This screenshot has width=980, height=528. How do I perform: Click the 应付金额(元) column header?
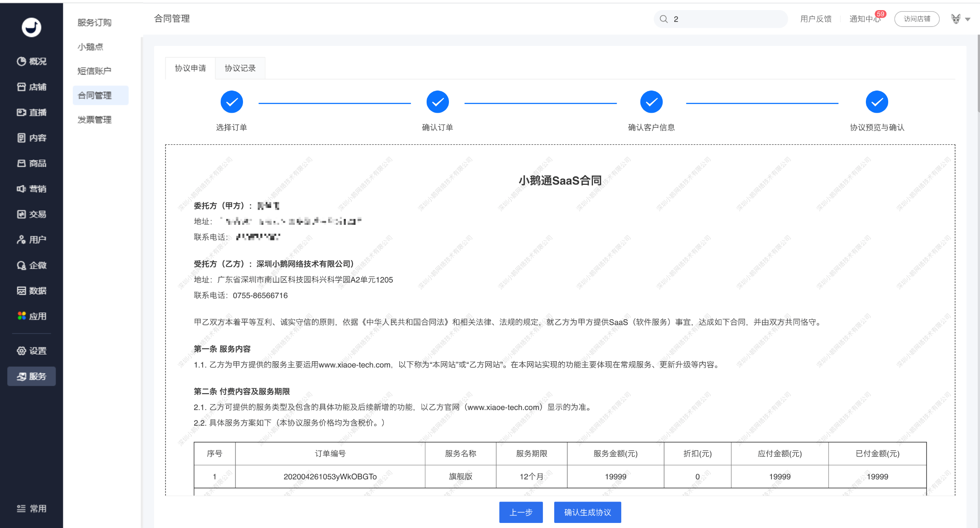point(780,454)
